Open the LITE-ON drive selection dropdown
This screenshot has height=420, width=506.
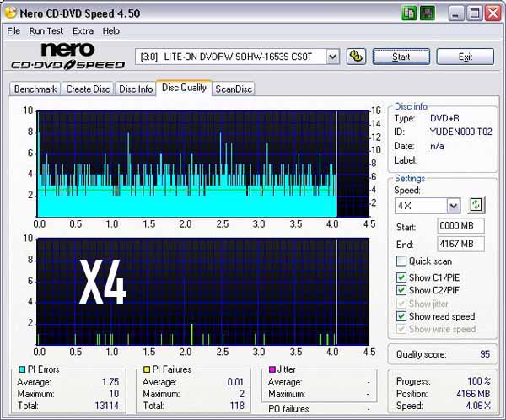point(332,57)
